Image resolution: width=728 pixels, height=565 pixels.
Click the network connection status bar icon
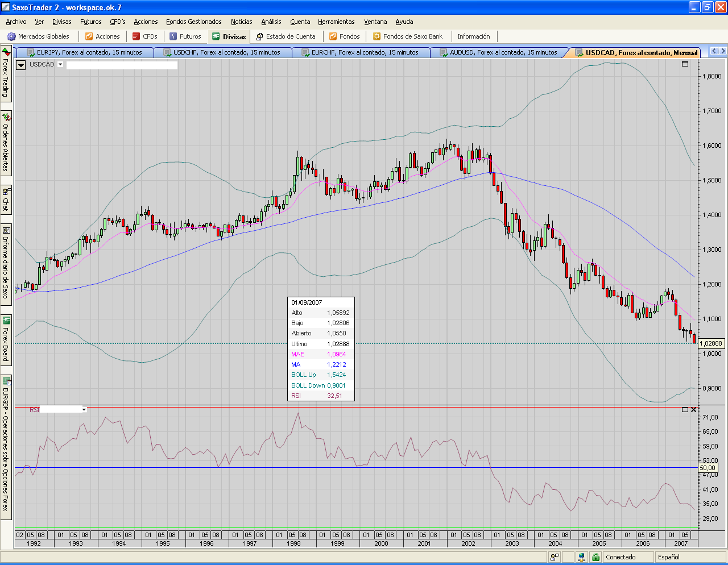click(x=581, y=557)
